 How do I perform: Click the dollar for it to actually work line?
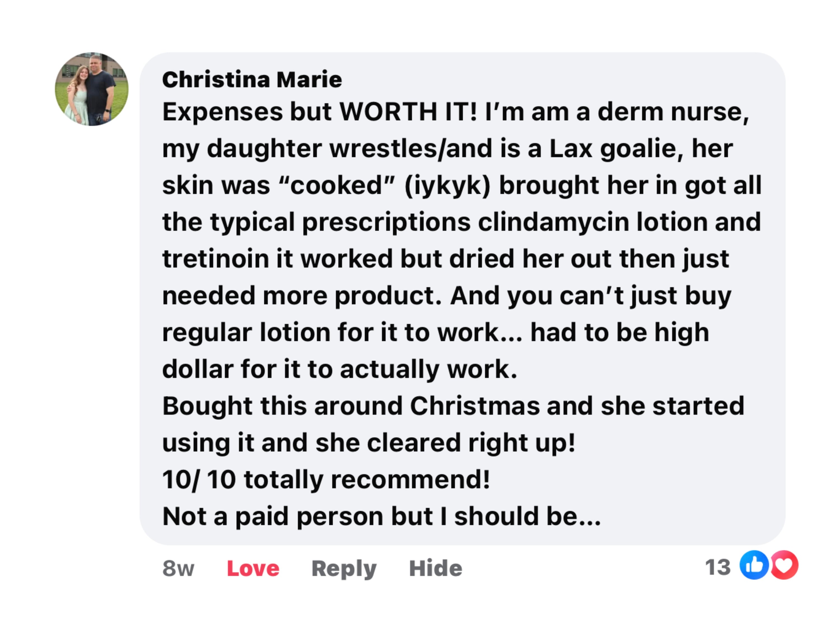(339, 369)
